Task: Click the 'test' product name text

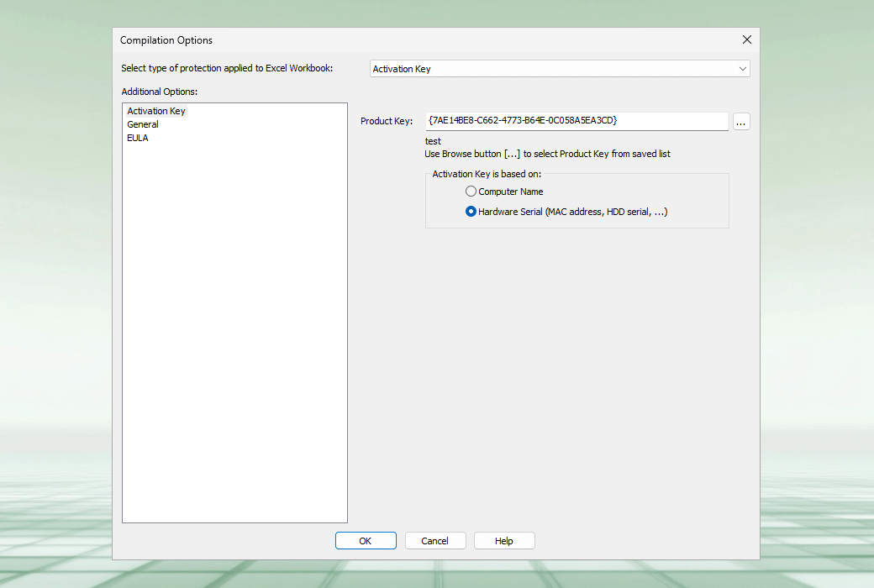Action: 433,141
